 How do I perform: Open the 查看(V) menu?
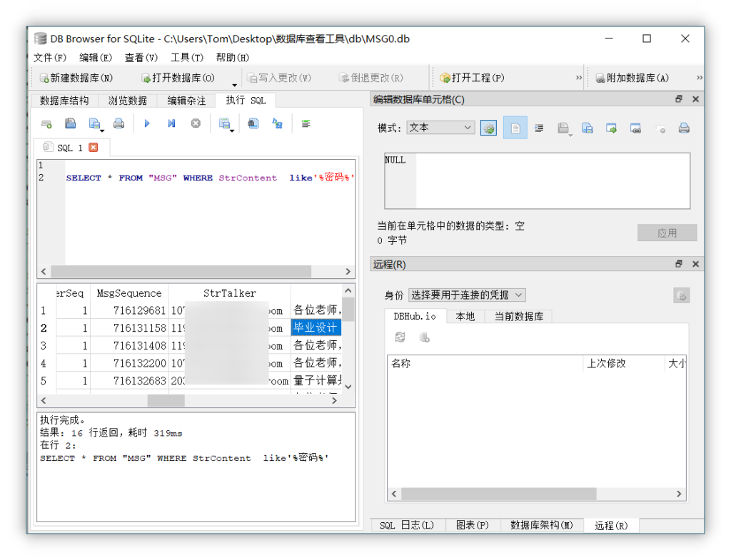click(141, 57)
